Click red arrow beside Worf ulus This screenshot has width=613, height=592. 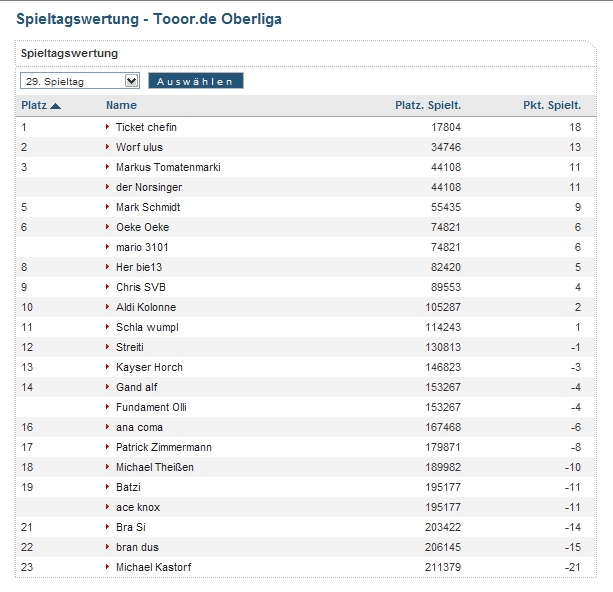(108, 147)
